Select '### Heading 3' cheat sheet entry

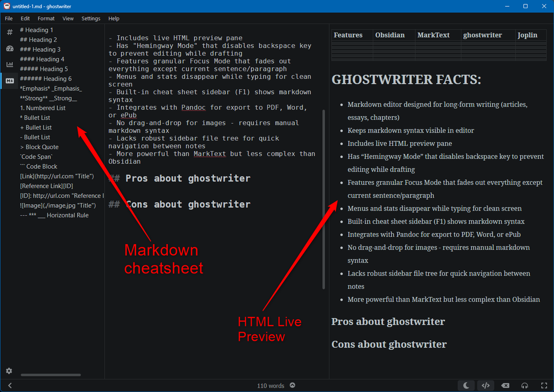(40, 50)
